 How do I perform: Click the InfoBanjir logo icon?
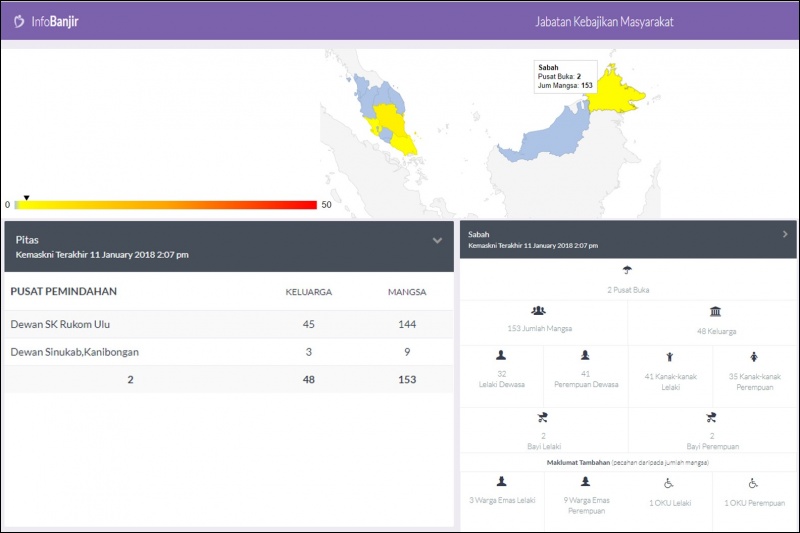point(19,21)
